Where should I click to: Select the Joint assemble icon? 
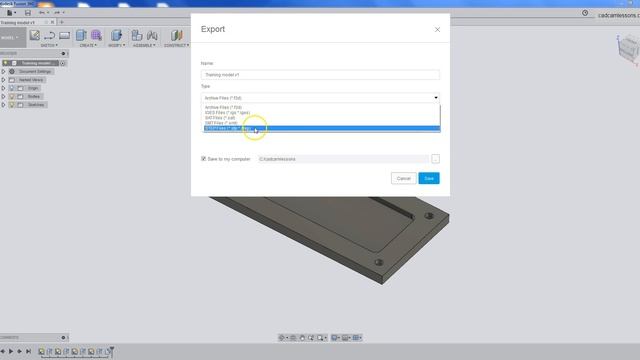pos(152,36)
